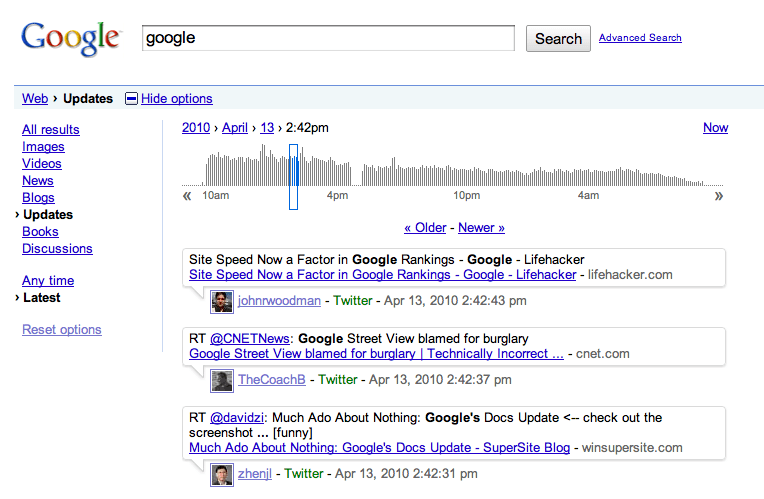Focus the search box containing 'google'
Screen dimensions: 764x499
click(328, 38)
